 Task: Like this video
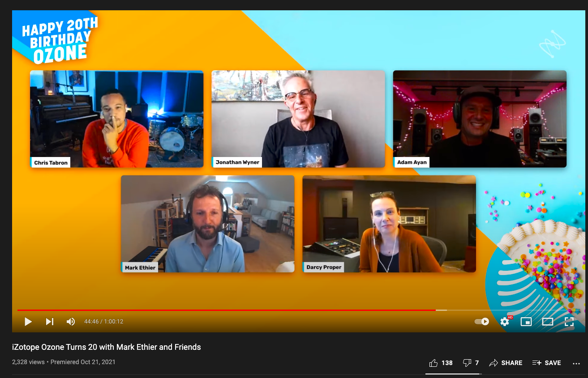point(441,363)
